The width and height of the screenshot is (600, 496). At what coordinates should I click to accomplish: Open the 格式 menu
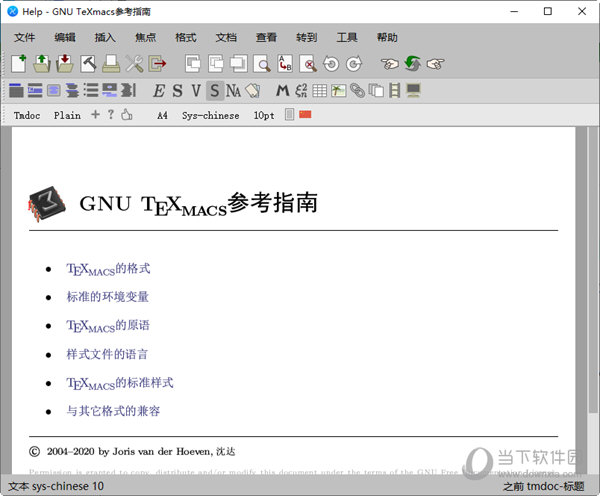point(186,38)
